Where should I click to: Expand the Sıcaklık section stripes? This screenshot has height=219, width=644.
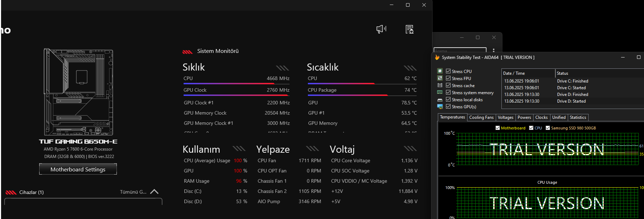tap(410, 68)
